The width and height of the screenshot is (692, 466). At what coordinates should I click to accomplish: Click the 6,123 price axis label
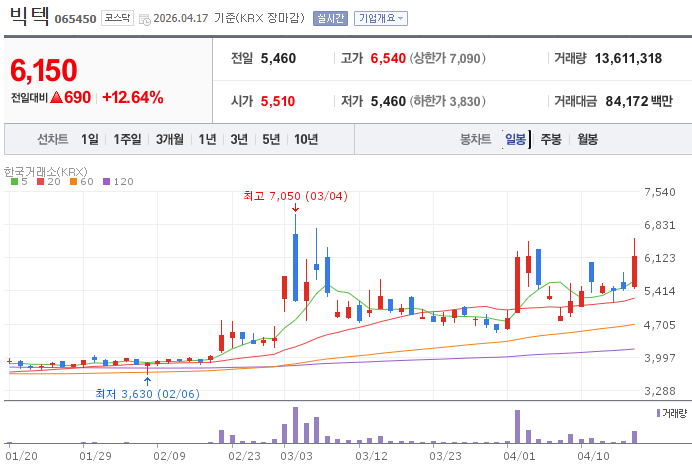[x=660, y=258]
